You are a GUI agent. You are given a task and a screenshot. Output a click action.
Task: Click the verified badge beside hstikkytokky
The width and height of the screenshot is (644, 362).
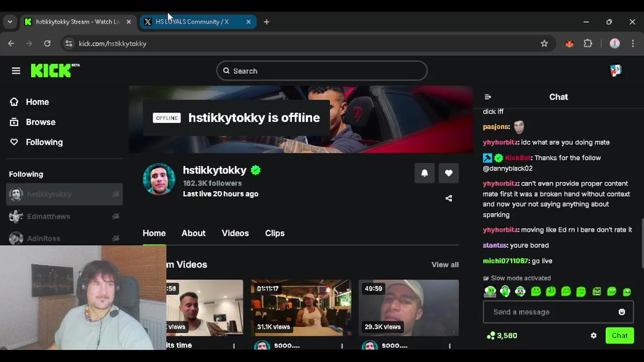[256, 170]
